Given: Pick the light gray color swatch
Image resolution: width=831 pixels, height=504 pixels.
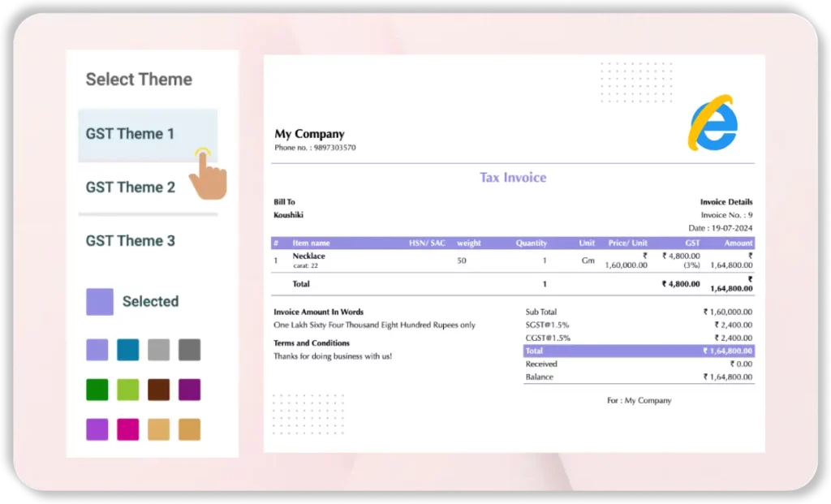Looking at the screenshot, I should pyautogui.click(x=158, y=349).
